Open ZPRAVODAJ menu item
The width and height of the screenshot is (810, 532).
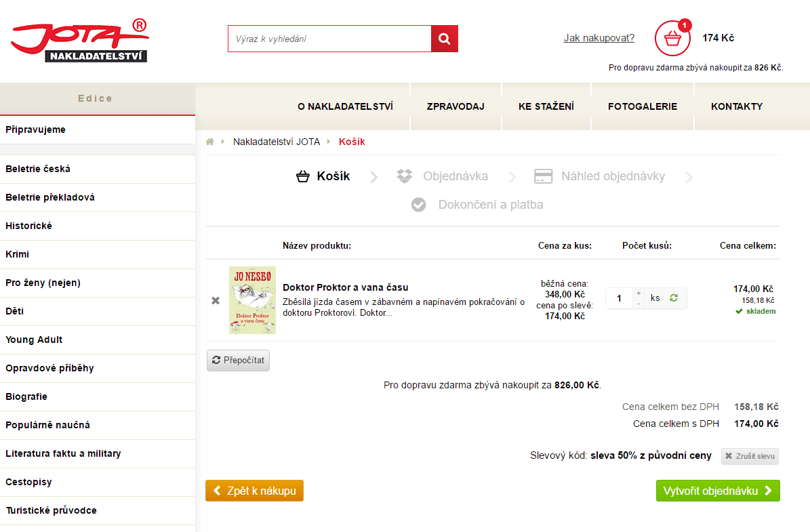(x=455, y=106)
